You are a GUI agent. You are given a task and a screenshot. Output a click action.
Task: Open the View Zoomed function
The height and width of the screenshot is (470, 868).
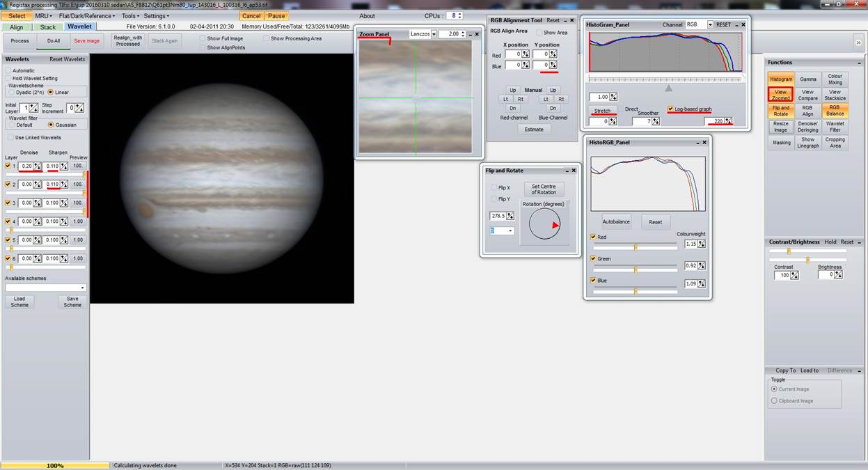[x=780, y=95]
